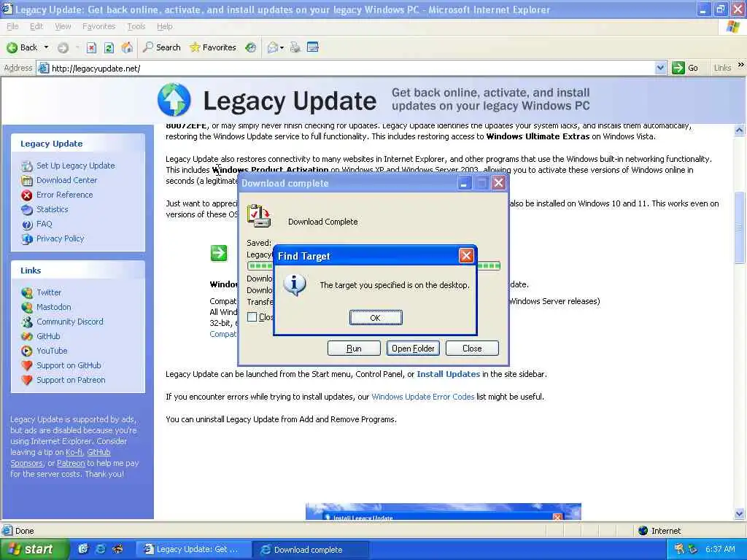Click the page scrollbar up arrow

pyautogui.click(x=740, y=130)
